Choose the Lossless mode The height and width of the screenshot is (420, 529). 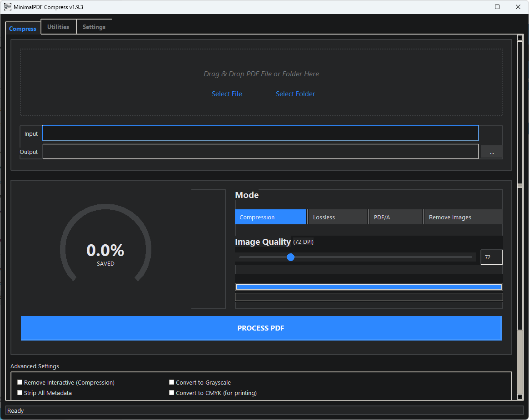tap(337, 217)
